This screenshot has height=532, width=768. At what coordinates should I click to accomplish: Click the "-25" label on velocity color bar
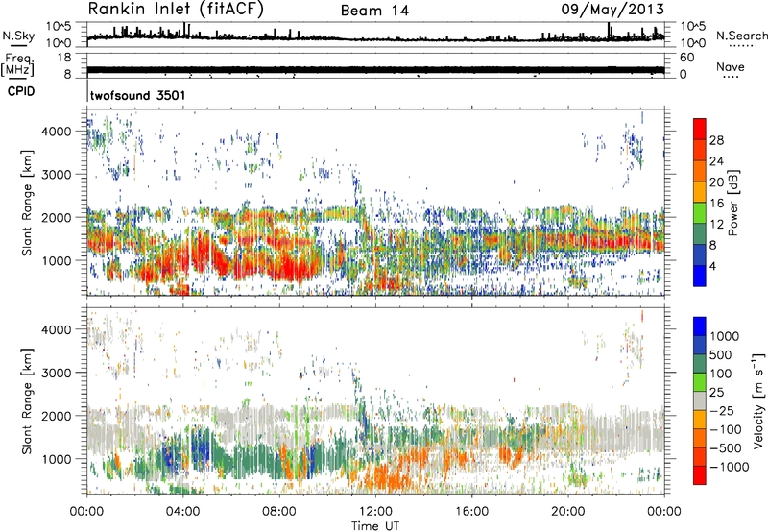721,411
